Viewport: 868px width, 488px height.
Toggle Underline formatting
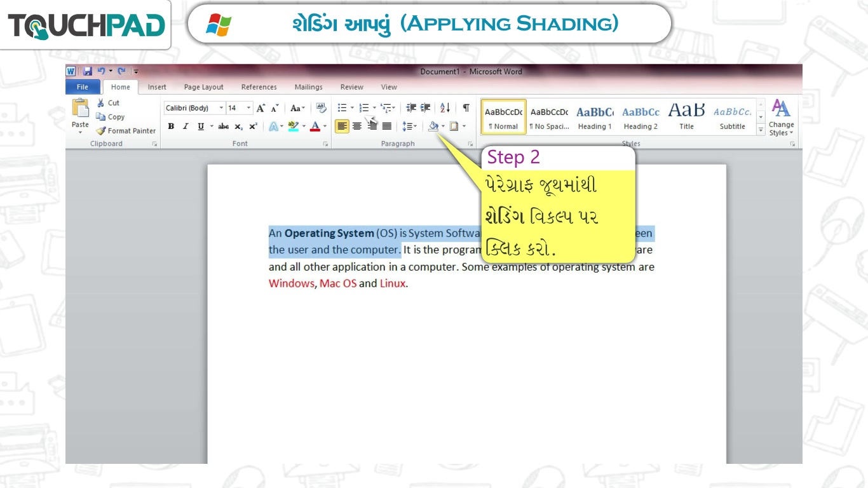click(201, 126)
